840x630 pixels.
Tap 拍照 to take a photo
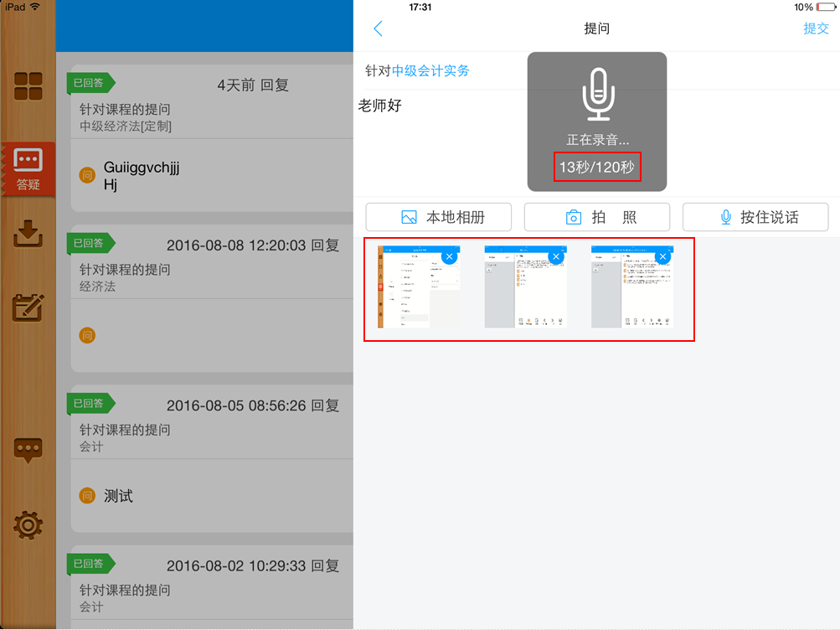596,216
